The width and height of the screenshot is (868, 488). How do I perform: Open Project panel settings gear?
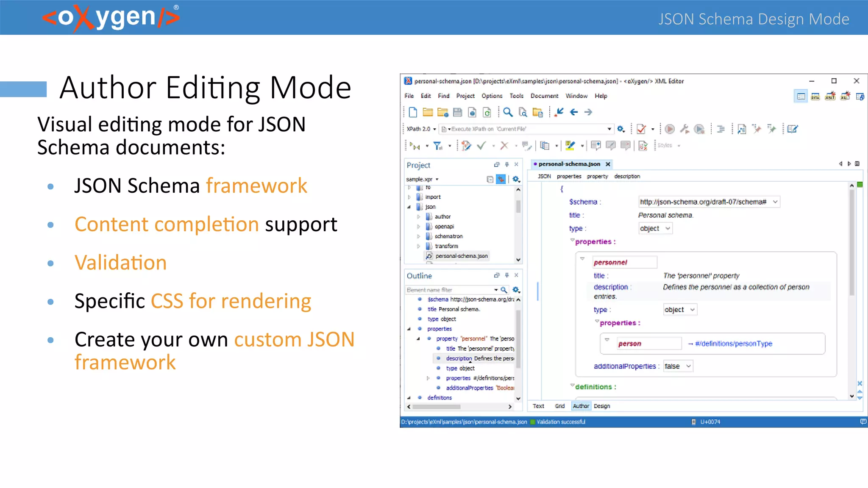[x=516, y=179]
